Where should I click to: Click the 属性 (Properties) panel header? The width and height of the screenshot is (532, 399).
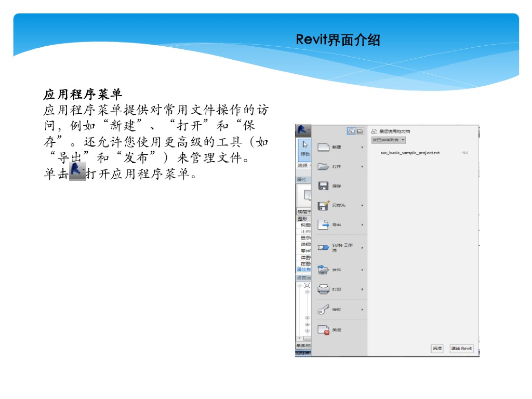tap(303, 179)
